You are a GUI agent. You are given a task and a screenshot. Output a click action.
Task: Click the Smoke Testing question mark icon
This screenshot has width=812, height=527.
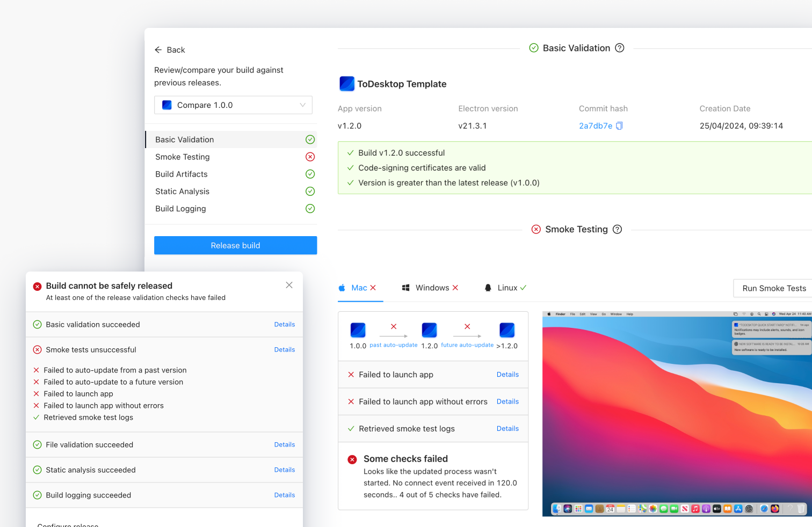[617, 229]
